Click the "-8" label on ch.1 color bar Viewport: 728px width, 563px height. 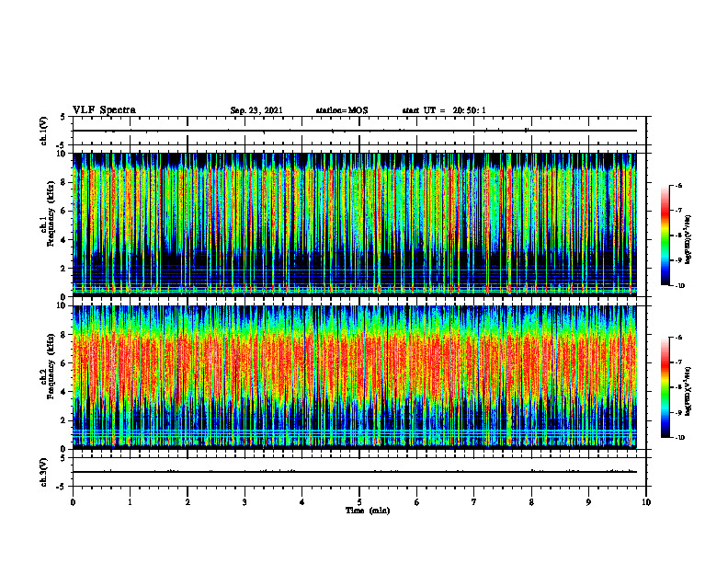point(678,236)
